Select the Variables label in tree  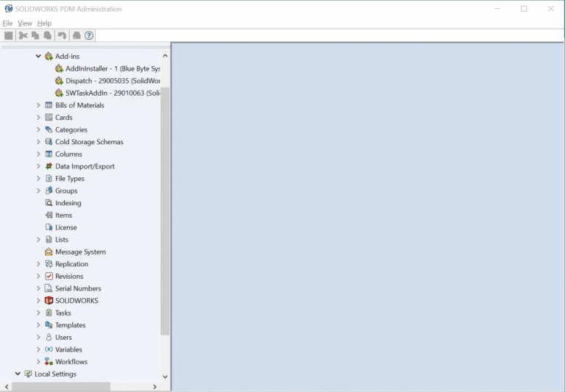coord(68,349)
